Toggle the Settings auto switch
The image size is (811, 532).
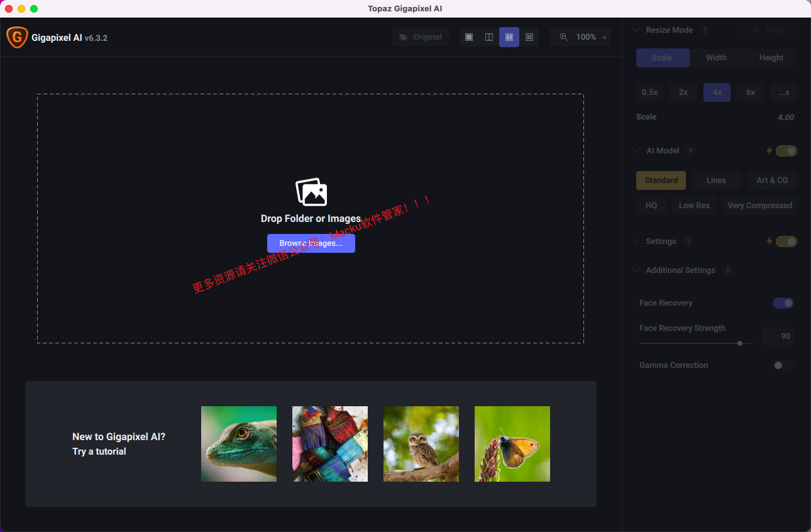(786, 241)
